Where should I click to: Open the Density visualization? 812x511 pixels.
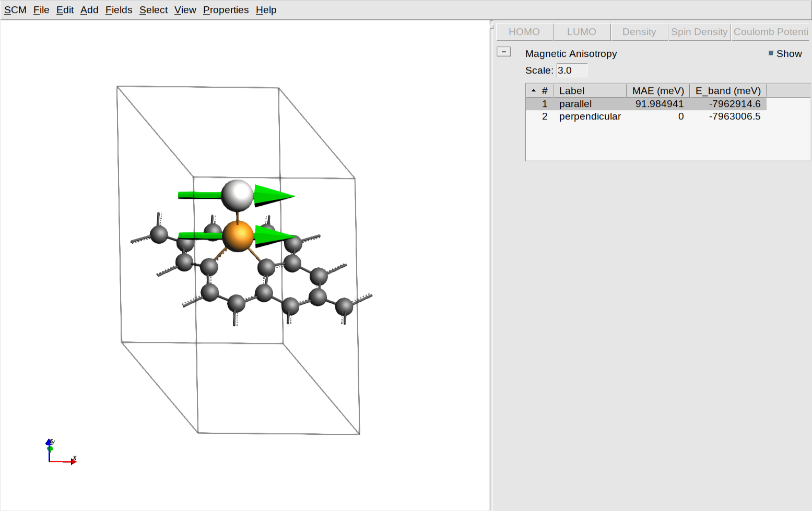tap(639, 31)
